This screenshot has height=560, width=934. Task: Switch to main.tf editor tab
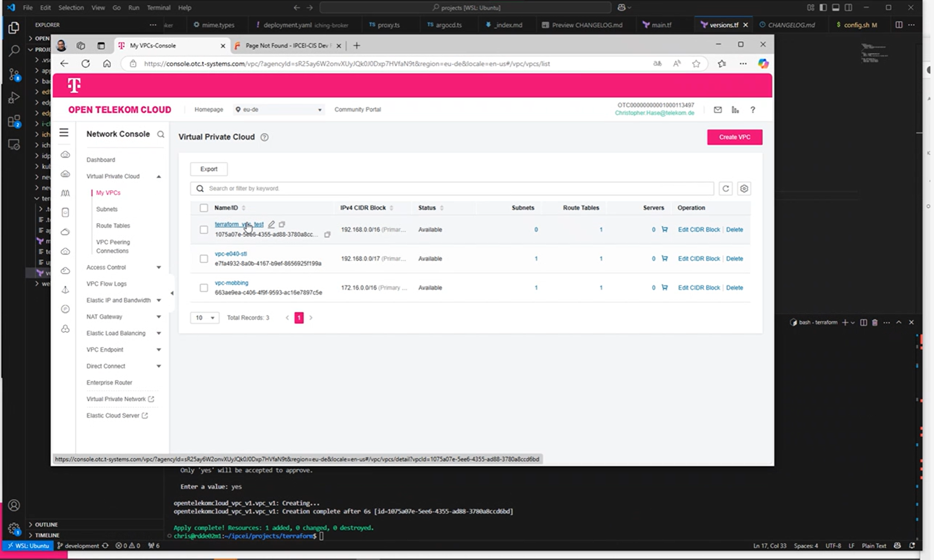tap(661, 25)
